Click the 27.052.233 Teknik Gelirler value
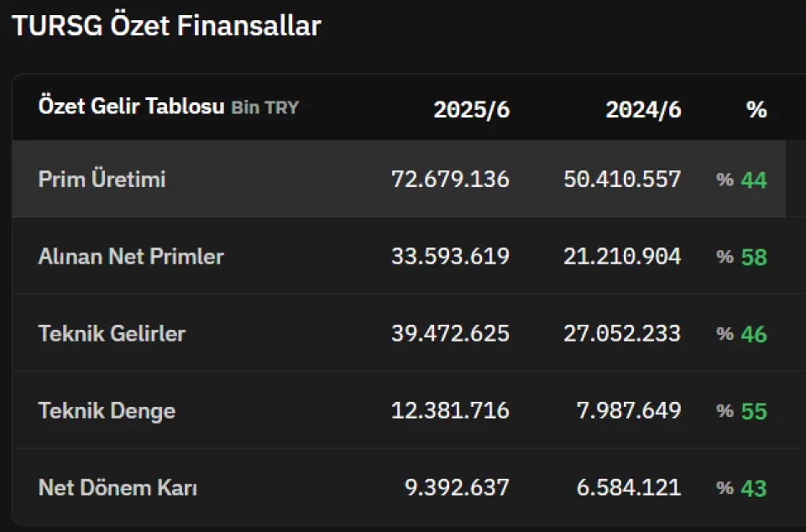The height and width of the screenshot is (532, 806). tap(622, 333)
